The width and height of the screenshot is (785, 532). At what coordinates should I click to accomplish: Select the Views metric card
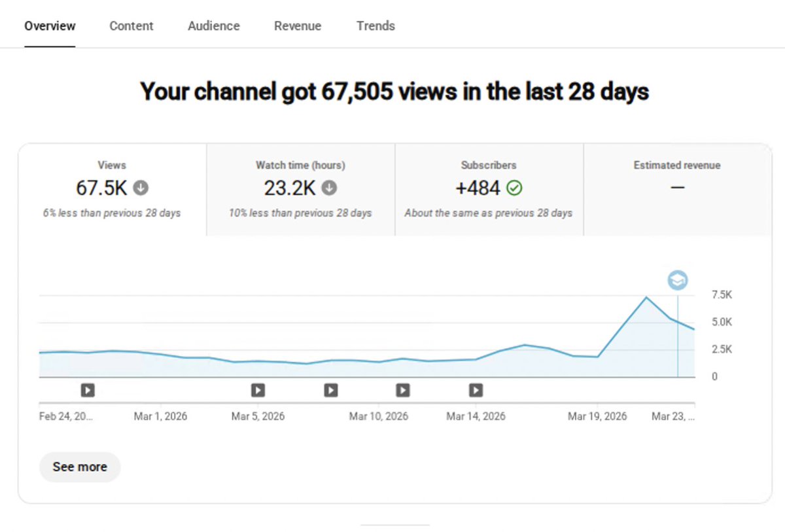click(113, 190)
